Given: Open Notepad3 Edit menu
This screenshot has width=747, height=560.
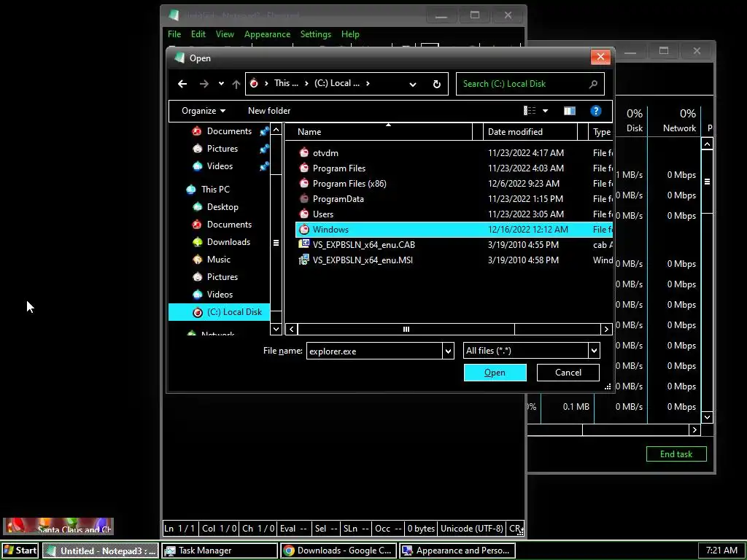Looking at the screenshot, I should click(198, 34).
